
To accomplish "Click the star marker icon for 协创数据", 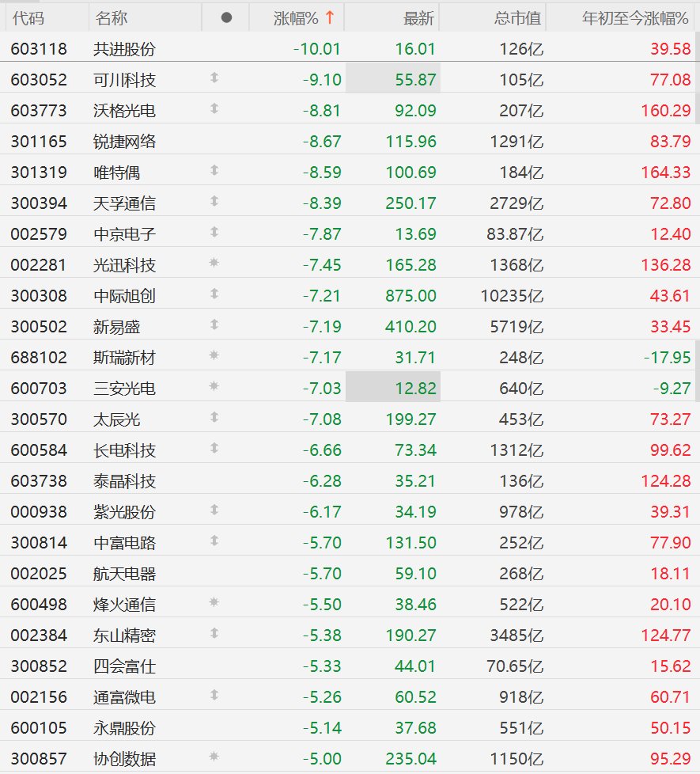I will pyautogui.click(x=214, y=757).
